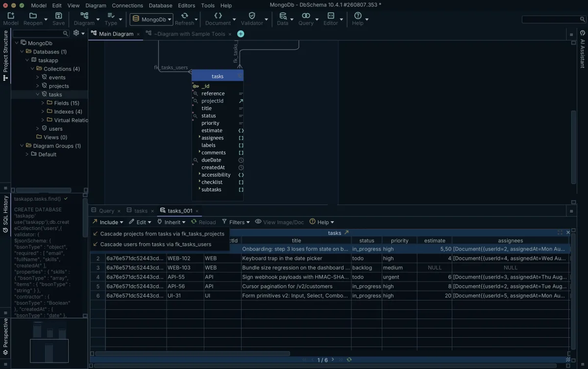The image size is (588, 369).
Task: Choose Cascade projects from tasks via fk_tasks_projects
Action: point(160,234)
